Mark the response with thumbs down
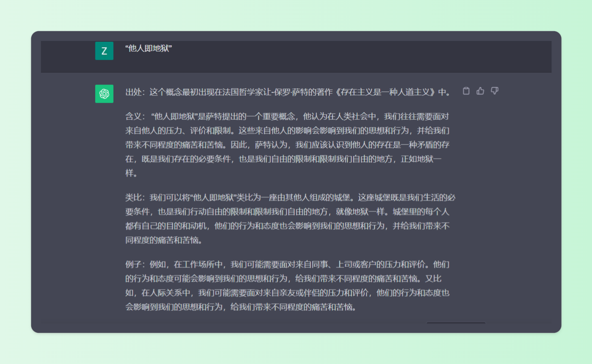 (x=495, y=91)
